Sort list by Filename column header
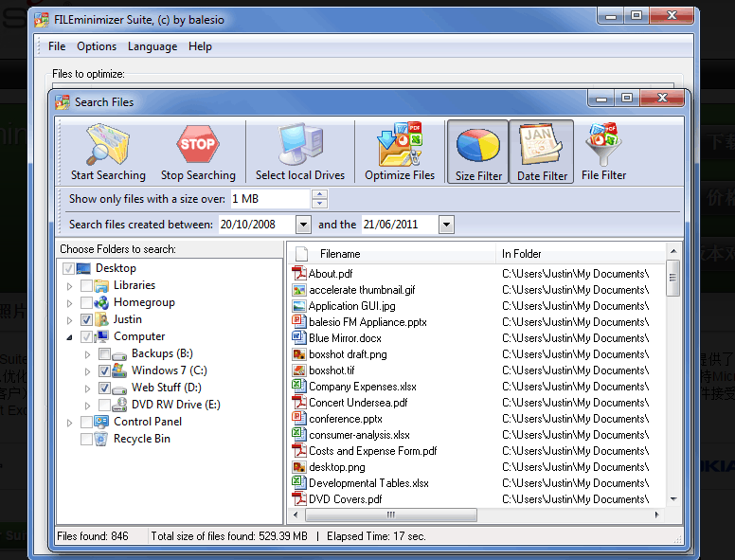Image resolution: width=735 pixels, height=560 pixels. pos(340,254)
